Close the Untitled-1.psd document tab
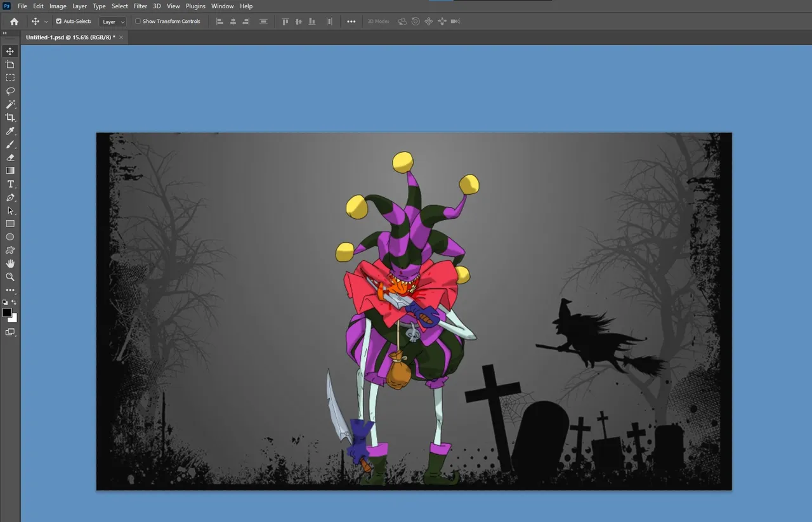The image size is (812, 522). click(x=121, y=37)
